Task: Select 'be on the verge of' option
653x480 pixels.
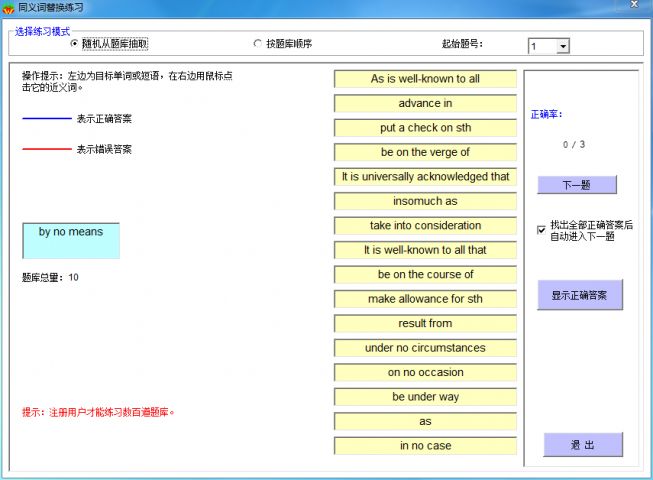Action: 425,152
